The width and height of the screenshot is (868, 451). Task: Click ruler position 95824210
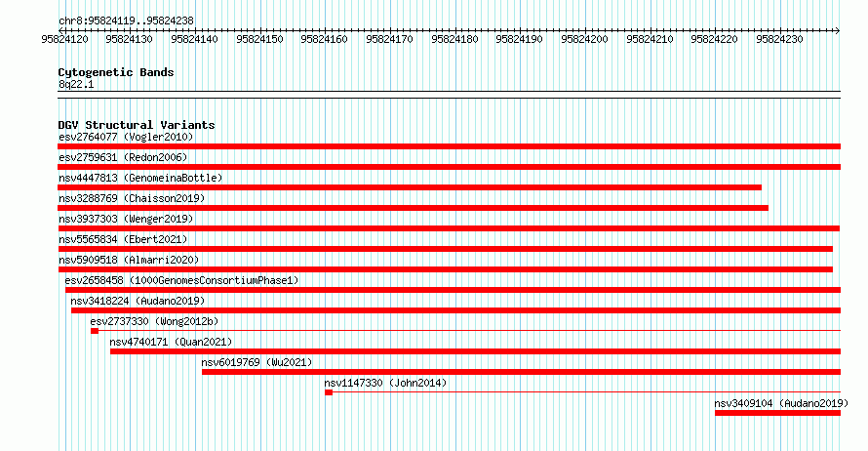click(650, 39)
